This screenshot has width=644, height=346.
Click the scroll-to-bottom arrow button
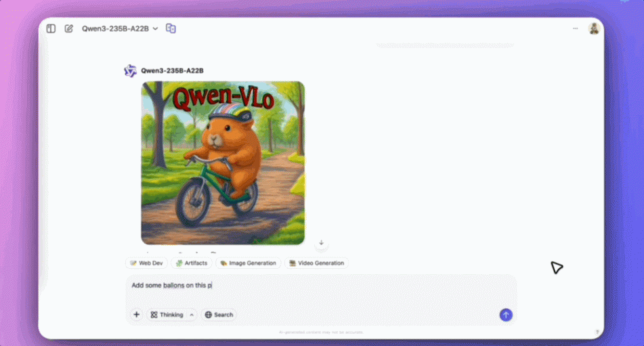click(322, 243)
